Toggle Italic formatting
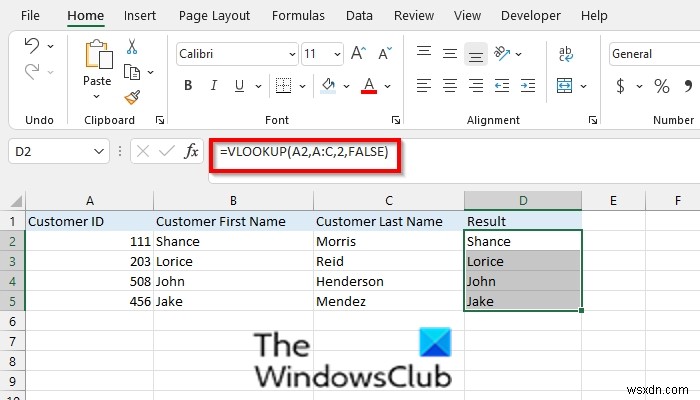 click(214, 86)
